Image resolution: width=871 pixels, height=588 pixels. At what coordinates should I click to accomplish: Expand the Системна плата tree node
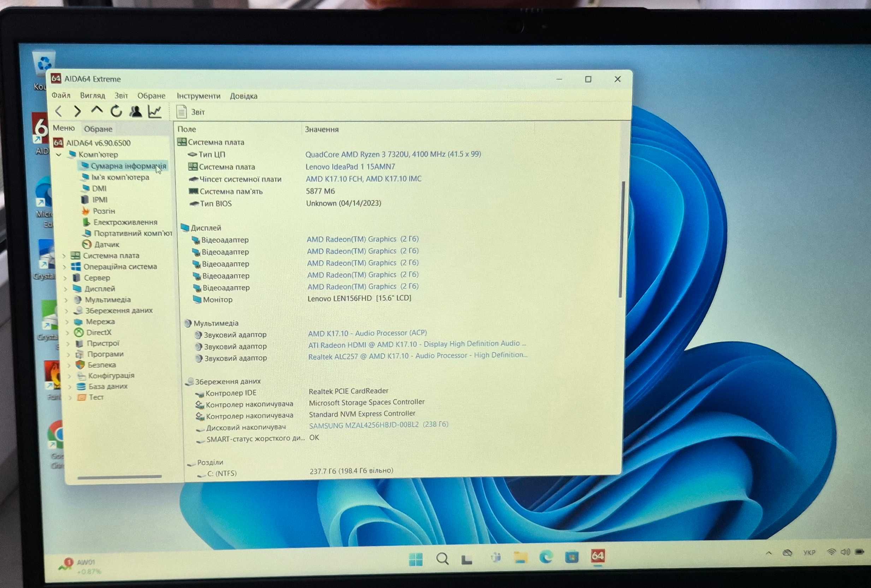(x=64, y=256)
